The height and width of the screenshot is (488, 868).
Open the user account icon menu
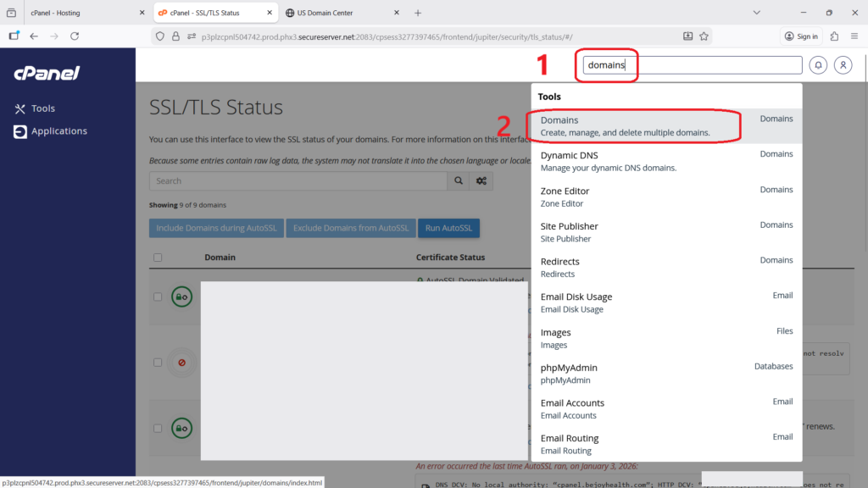point(843,65)
